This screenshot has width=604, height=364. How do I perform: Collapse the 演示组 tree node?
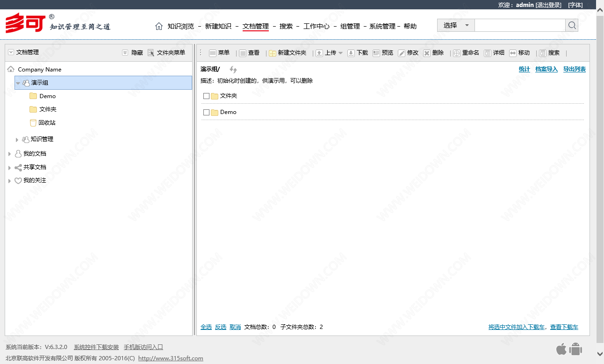pyautogui.click(x=18, y=83)
